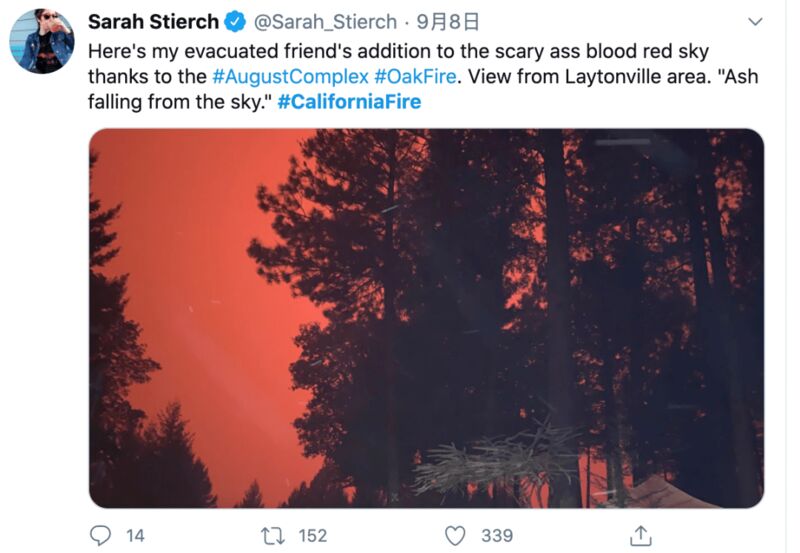Retweet using the retweet arrows icon

pos(273,536)
